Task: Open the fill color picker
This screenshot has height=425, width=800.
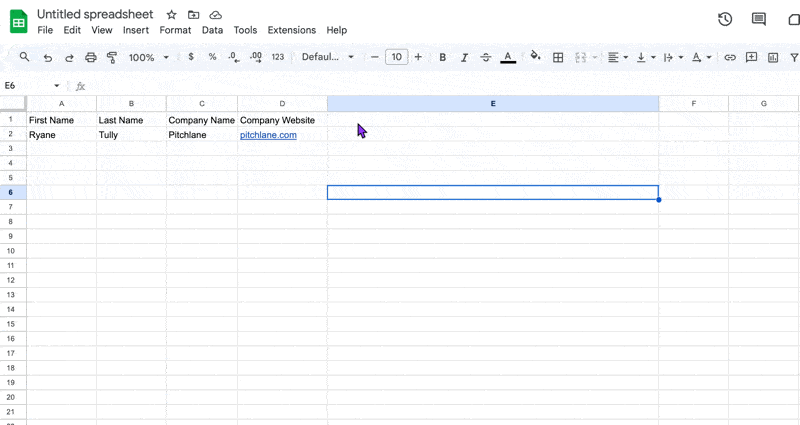Action: (x=535, y=56)
